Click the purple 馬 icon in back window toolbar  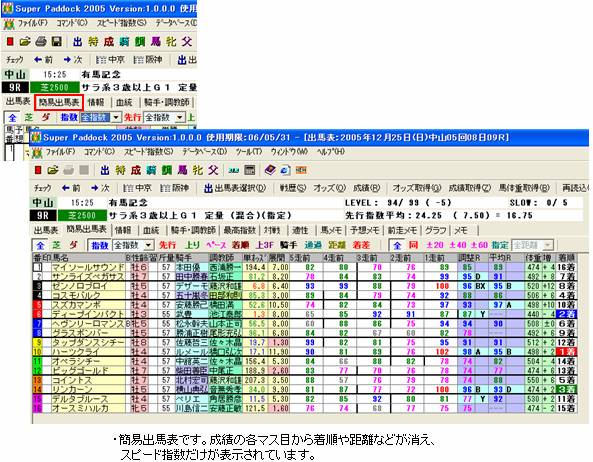click(155, 42)
